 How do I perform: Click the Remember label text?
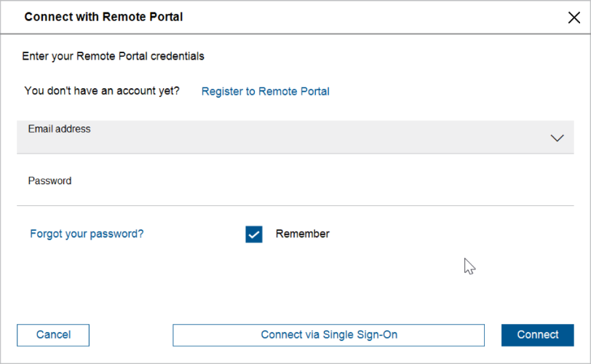coord(302,234)
